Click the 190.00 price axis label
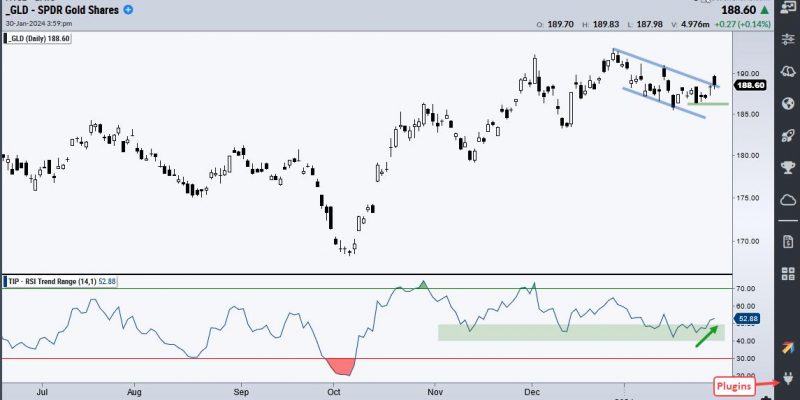The width and height of the screenshot is (800, 400). coord(748,73)
